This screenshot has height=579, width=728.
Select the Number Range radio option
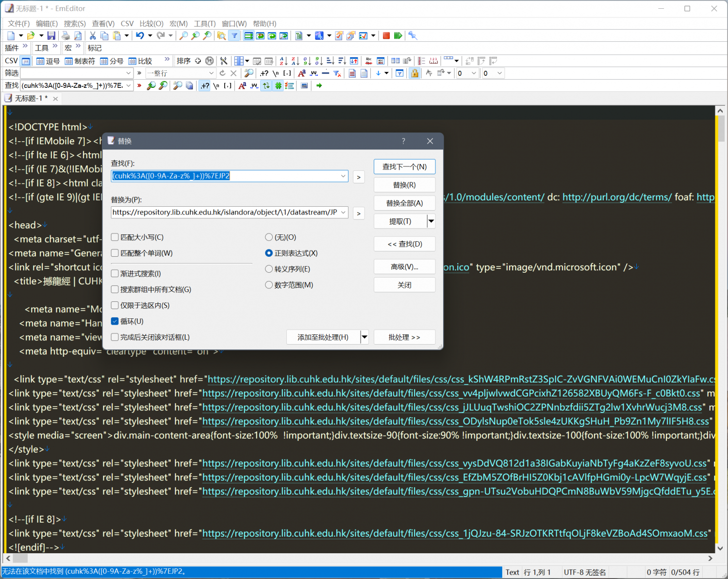(x=269, y=285)
